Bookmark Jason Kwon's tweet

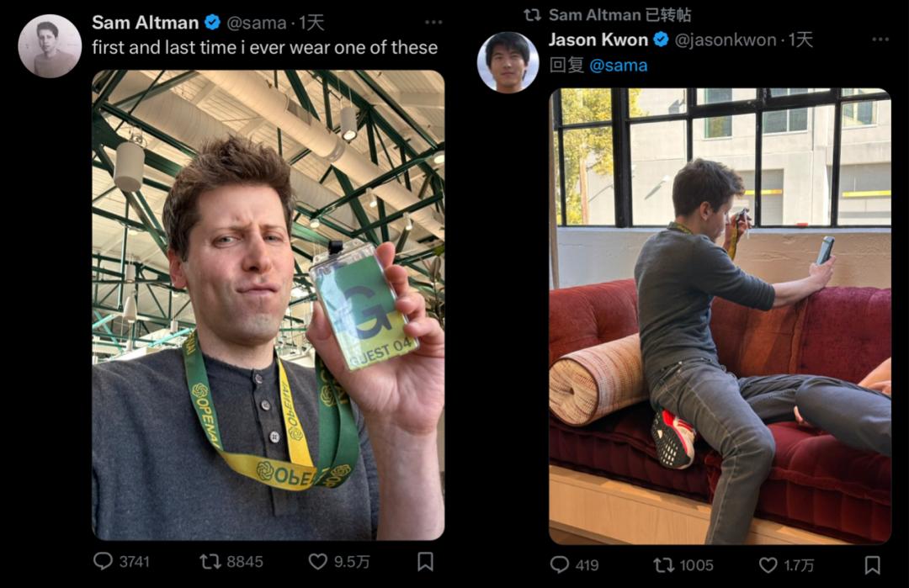[x=873, y=564]
